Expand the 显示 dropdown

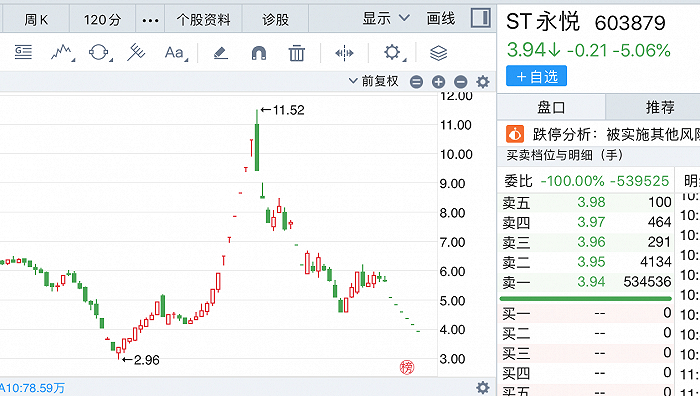click(386, 18)
